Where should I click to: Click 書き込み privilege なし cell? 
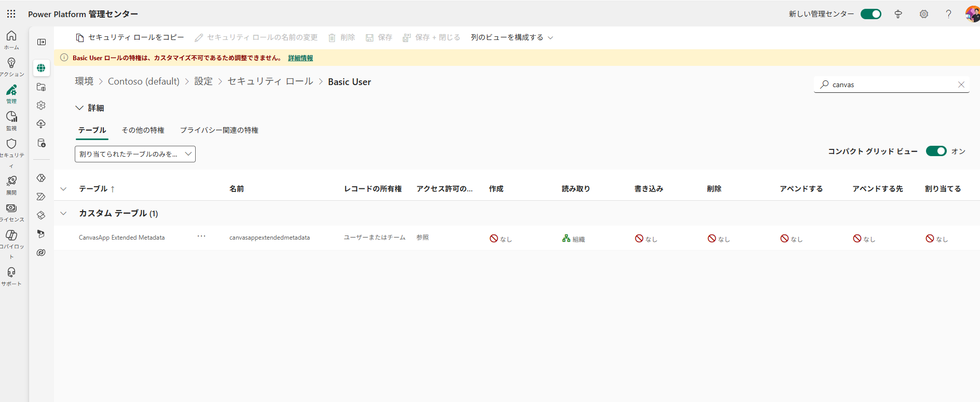(646, 239)
